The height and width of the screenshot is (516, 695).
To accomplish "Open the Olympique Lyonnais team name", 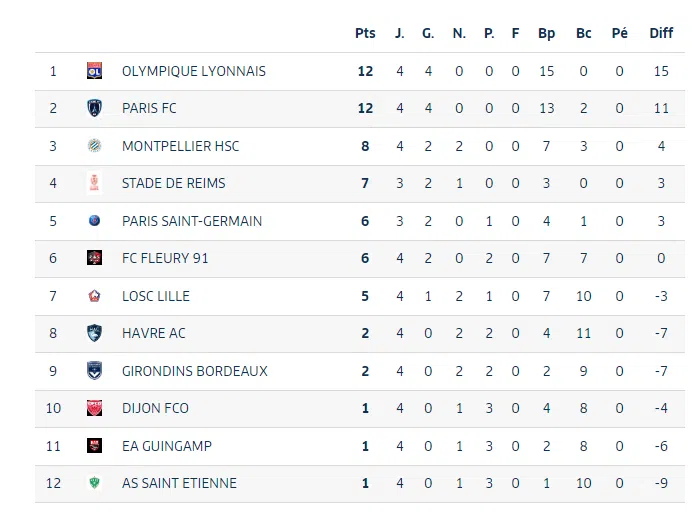I will tap(193, 71).
